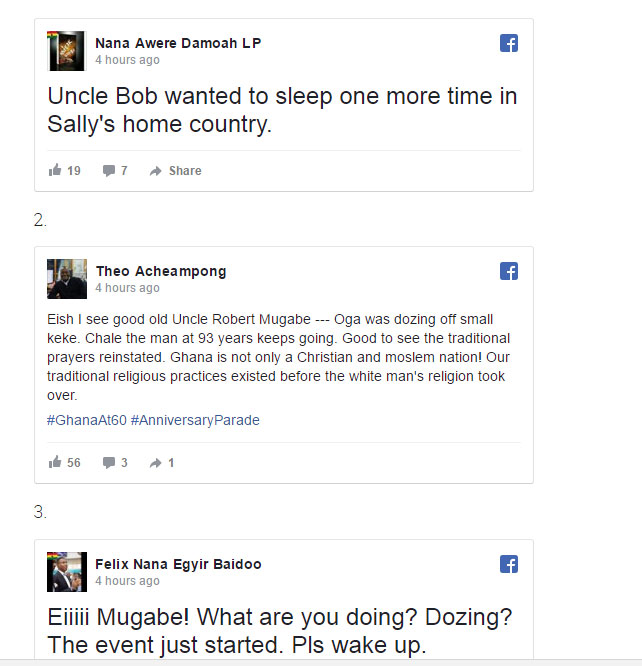This screenshot has height=666, width=642.
Task: Click '4 hours ago' on Theo's post
Action: coord(127,288)
